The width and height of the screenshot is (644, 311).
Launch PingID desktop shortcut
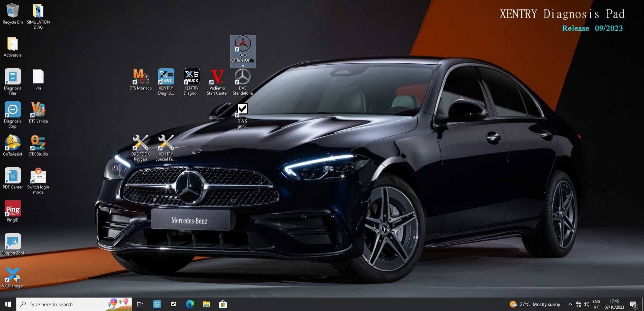tap(13, 211)
